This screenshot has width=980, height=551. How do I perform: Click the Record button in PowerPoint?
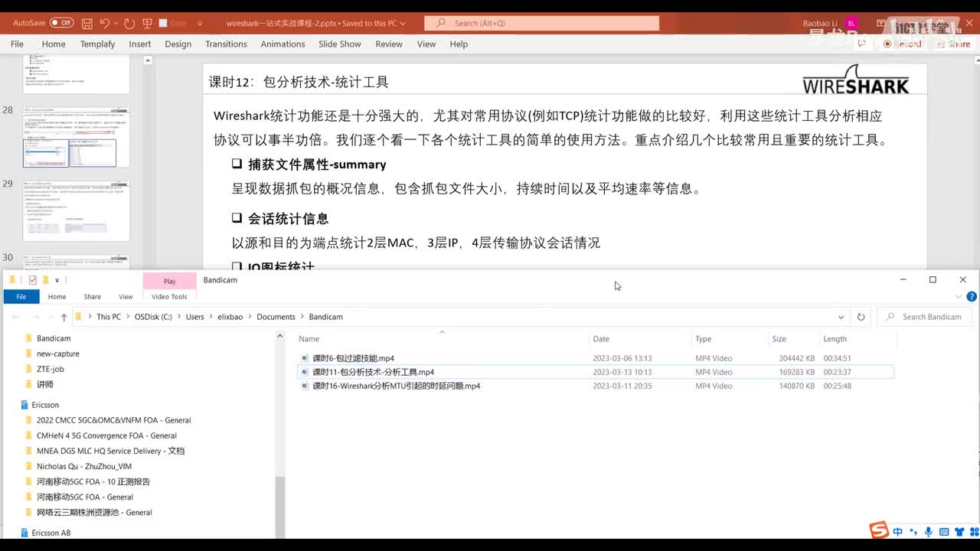(x=903, y=44)
